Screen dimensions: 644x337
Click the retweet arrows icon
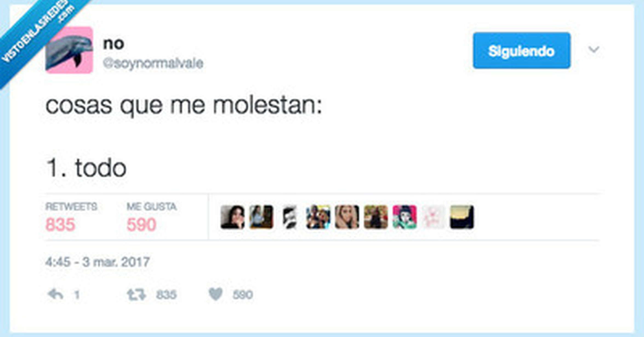136,295
